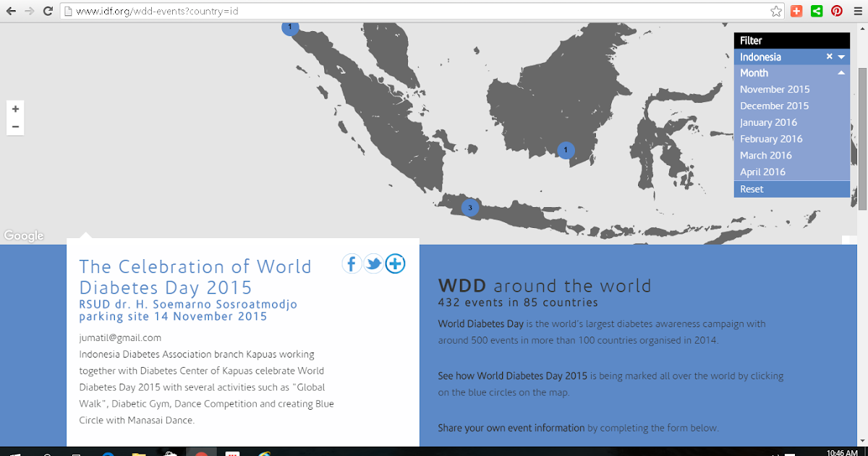Reset the map filters
Screen dimensions: 868x456
pos(791,189)
